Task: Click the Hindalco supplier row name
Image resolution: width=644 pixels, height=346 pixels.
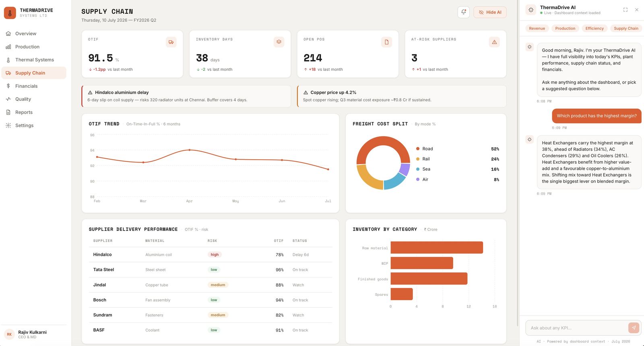Action: (102, 255)
